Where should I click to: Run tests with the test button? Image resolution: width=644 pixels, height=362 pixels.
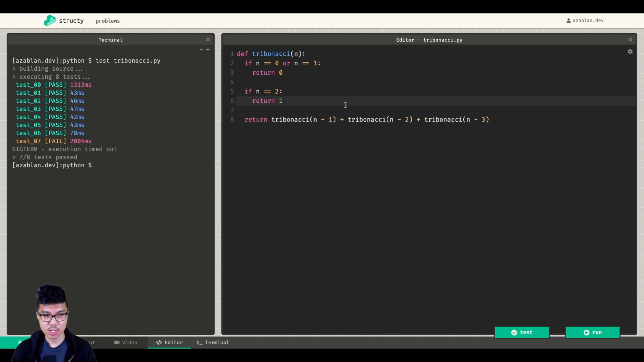point(522,333)
